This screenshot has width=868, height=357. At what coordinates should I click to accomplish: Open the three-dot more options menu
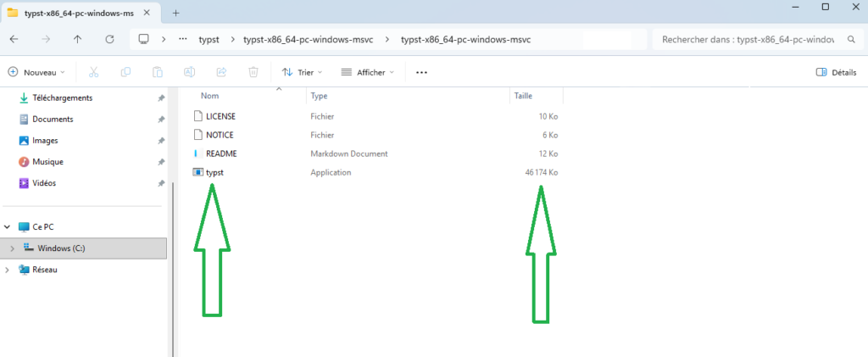[421, 73]
